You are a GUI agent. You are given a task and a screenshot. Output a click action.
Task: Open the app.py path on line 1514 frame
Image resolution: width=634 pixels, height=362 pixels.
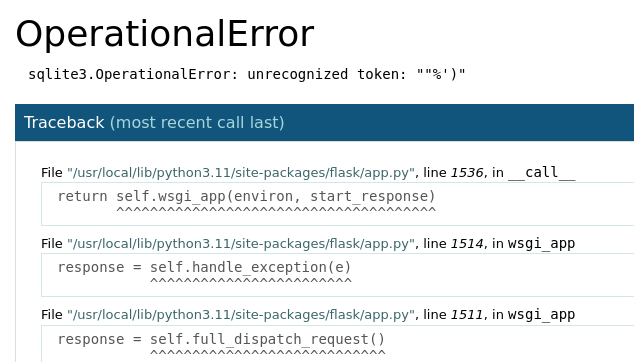[x=241, y=244]
